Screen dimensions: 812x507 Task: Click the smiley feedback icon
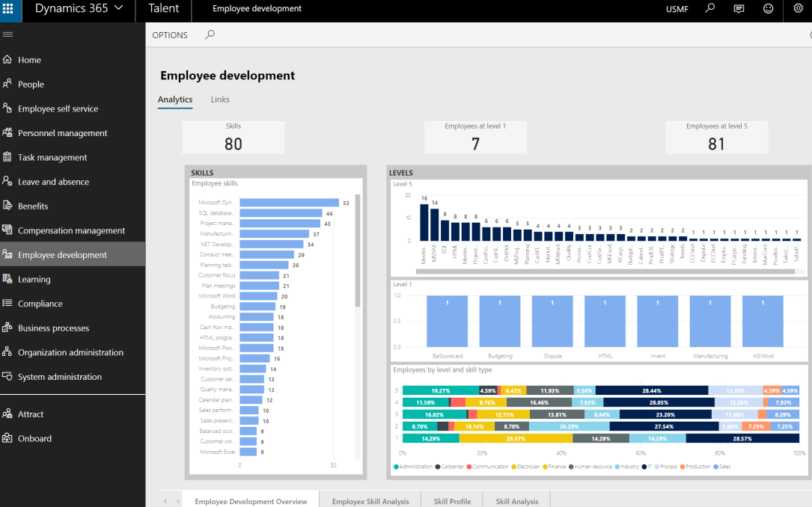coord(768,9)
